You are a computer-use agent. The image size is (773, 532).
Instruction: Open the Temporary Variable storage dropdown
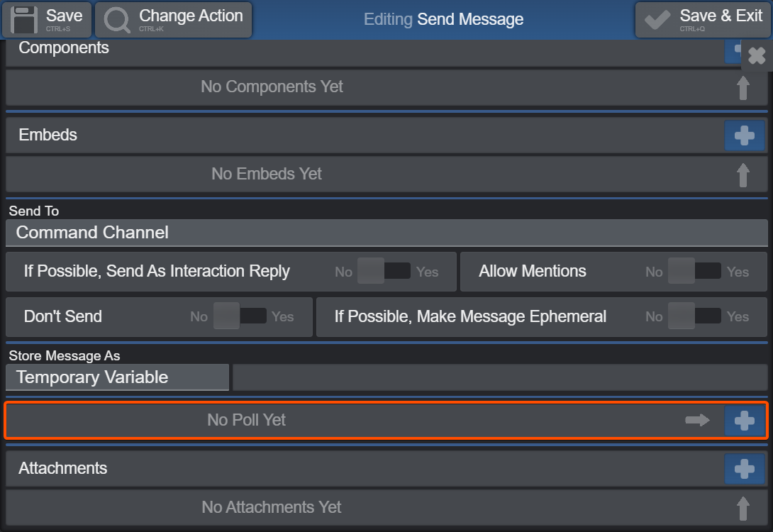(x=117, y=377)
